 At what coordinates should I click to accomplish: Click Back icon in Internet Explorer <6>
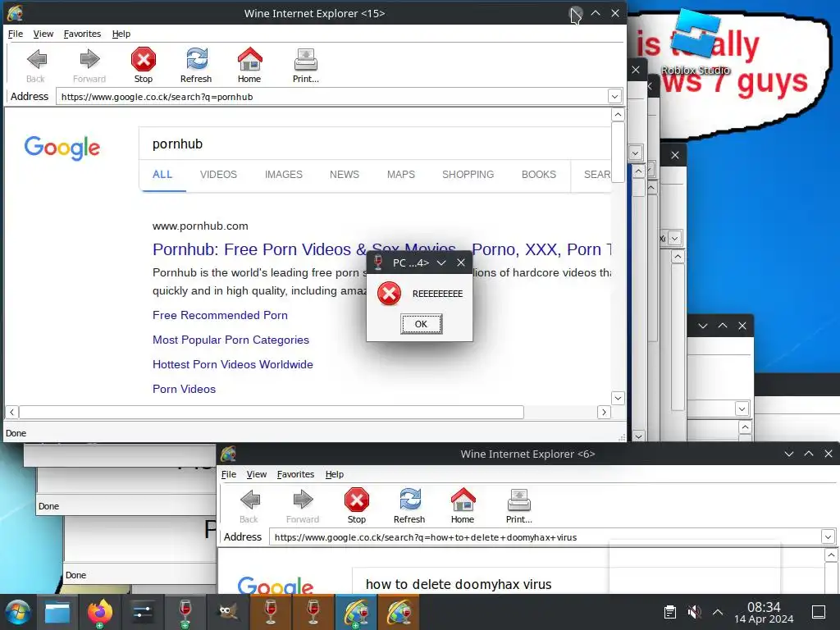tap(249, 500)
